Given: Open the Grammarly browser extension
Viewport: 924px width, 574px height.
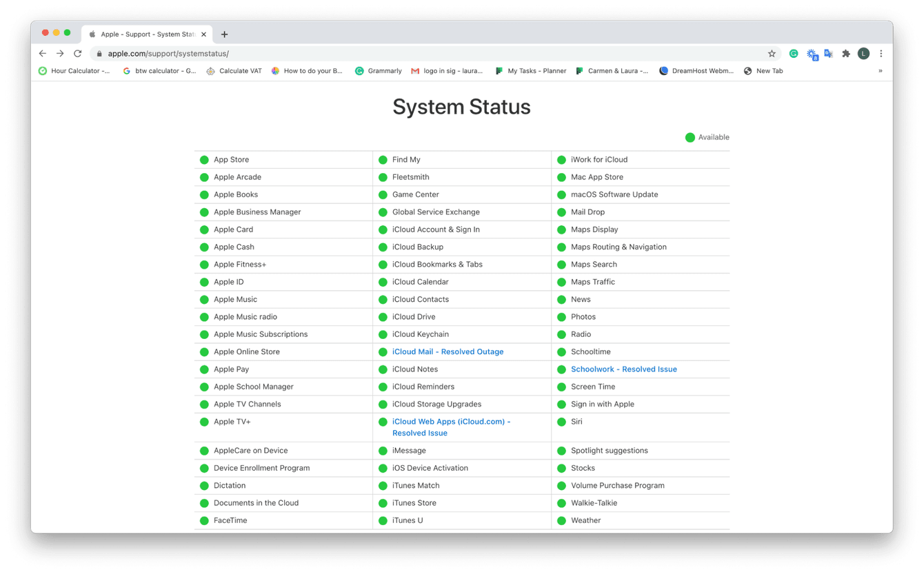Looking at the screenshot, I should coord(793,53).
